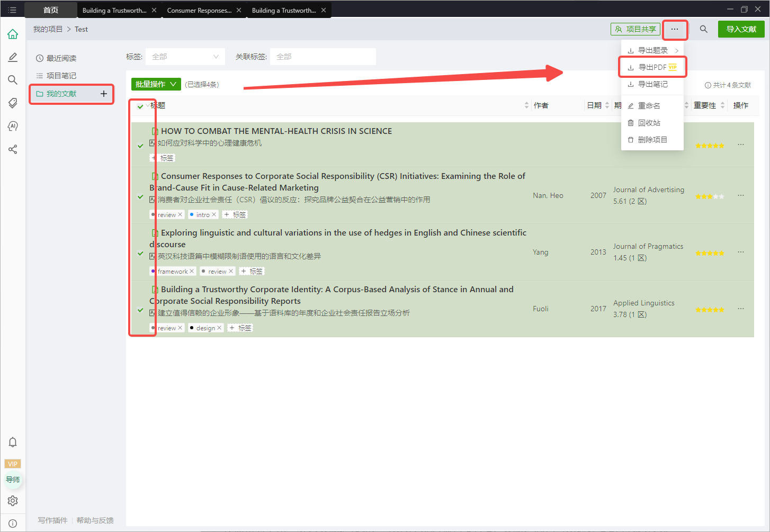Open the tags icon in left sidebar
The width and height of the screenshot is (770, 532).
tap(13, 103)
